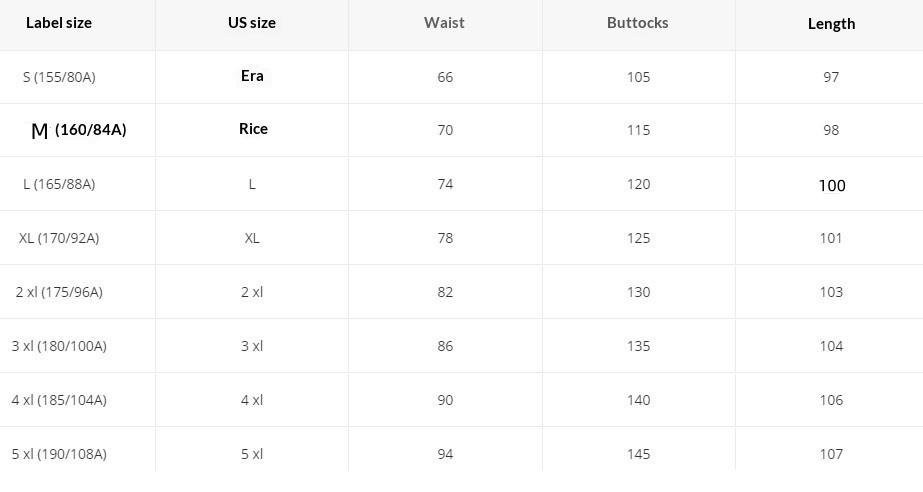
Task: Click the "Era" US size cell
Action: pyautogui.click(x=252, y=76)
